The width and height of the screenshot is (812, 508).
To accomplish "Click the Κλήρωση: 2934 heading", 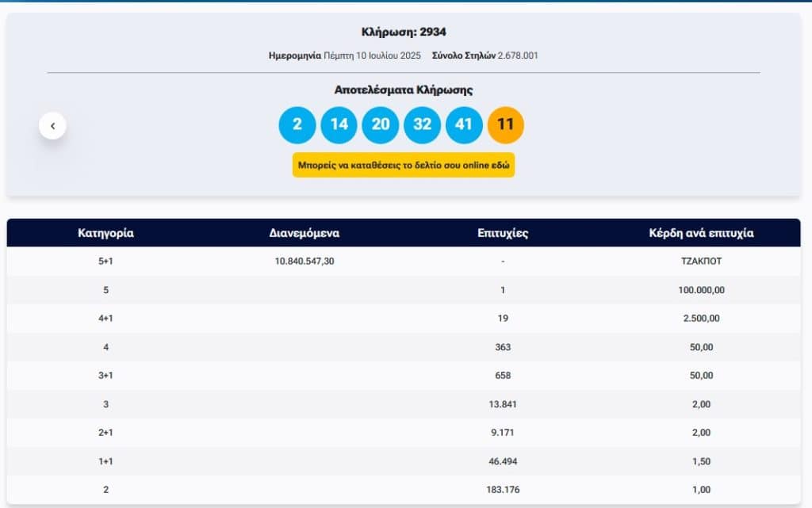I will click(404, 32).
